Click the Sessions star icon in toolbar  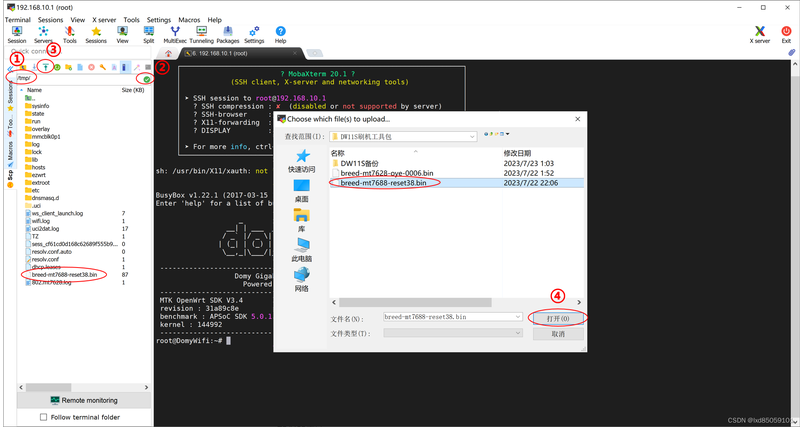(x=96, y=34)
